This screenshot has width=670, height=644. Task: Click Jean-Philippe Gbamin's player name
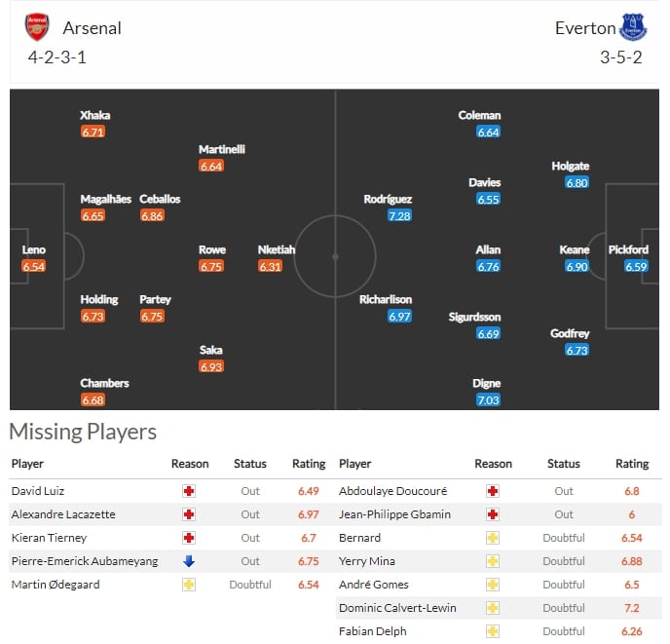point(394,514)
